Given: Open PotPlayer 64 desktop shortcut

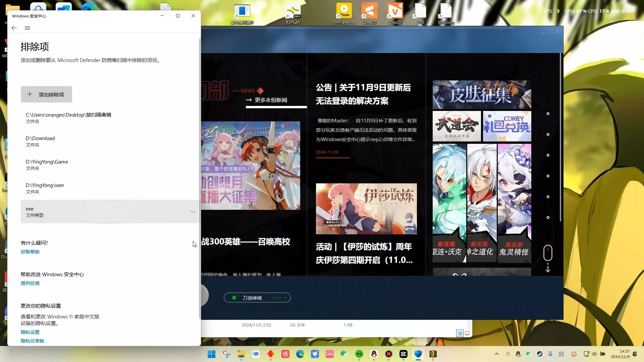Looking at the screenshot, I should tap(344, 13).
